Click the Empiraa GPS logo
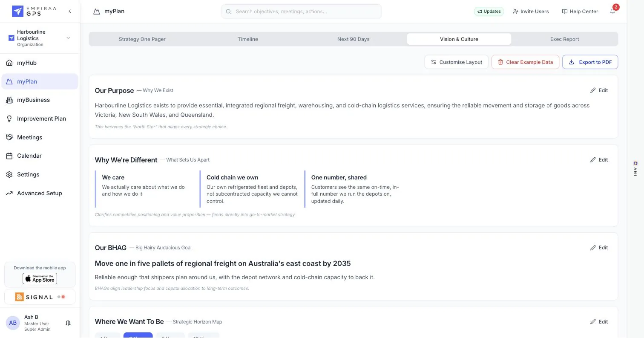644x338 pixels. [34, 11]
